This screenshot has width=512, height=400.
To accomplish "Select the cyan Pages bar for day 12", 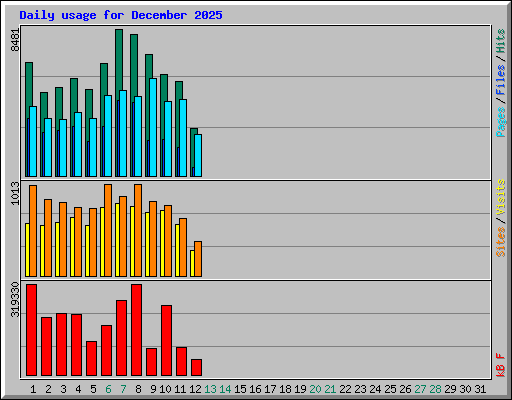I will click(x=198, y=156).
